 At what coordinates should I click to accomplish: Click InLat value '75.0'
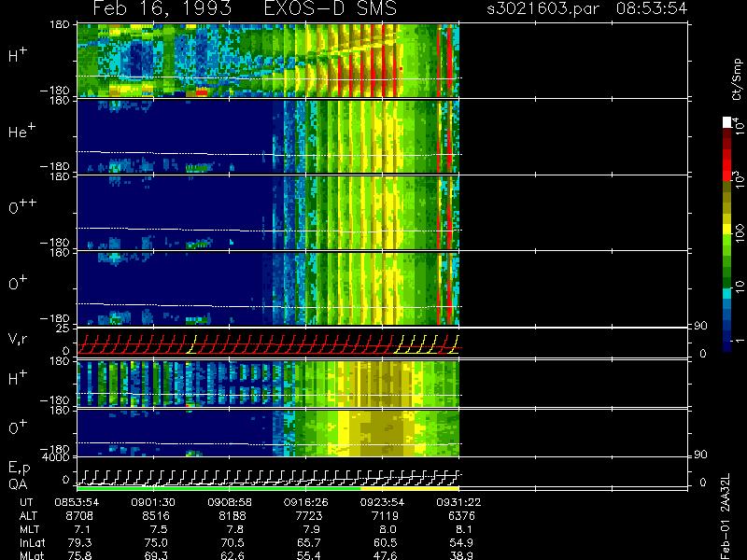point(156,542)
